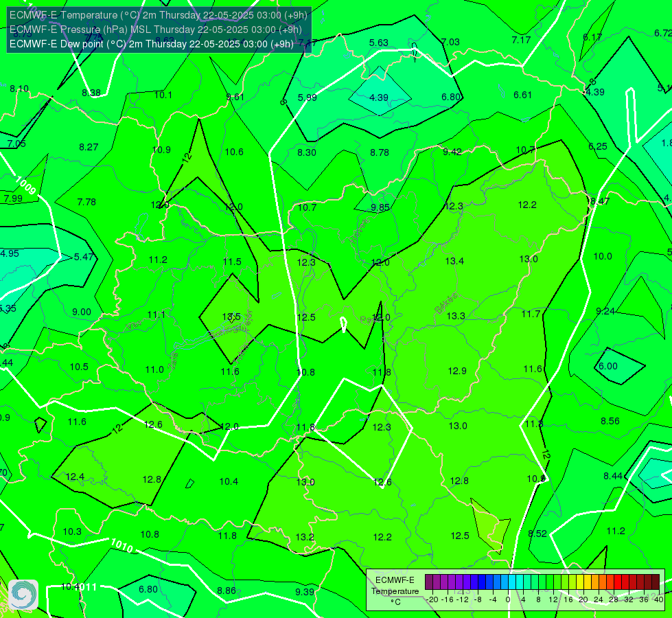The image size is (672, 618).
Task: Click the 8.30 temperature value
Action: click(x=307, y=152)
